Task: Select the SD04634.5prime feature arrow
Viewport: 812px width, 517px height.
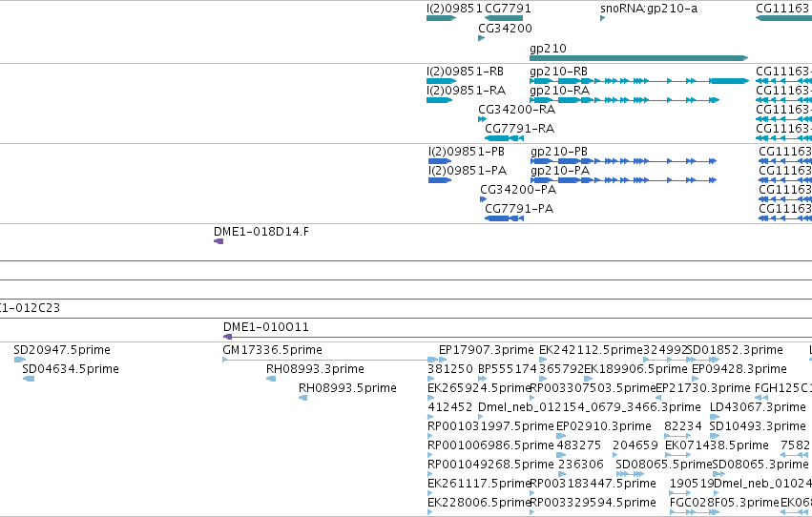Action: click(29, 379)
